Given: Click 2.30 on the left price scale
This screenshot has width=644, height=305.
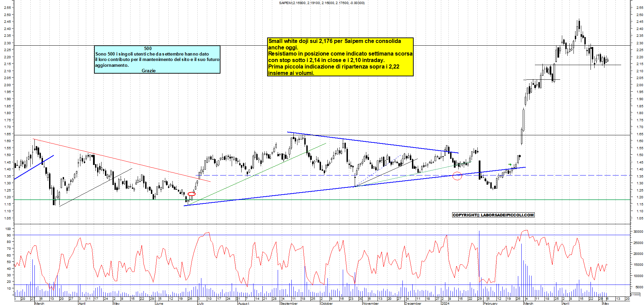Looking at the screenshot, I should point(7,43).
